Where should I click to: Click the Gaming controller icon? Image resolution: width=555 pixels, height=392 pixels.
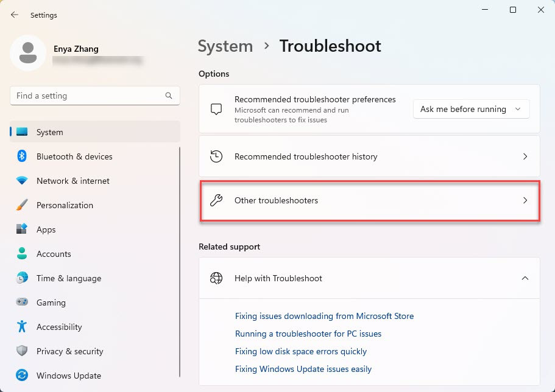22,303
